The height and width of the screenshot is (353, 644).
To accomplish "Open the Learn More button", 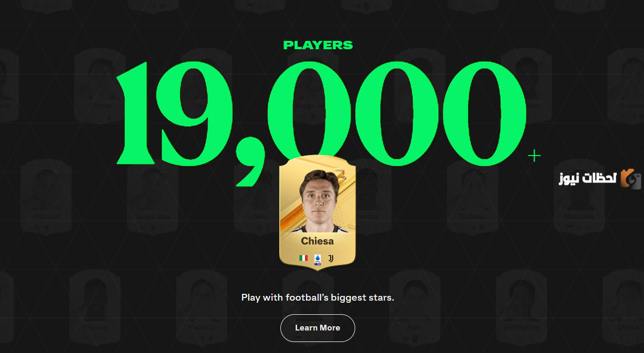I will 318,328.
